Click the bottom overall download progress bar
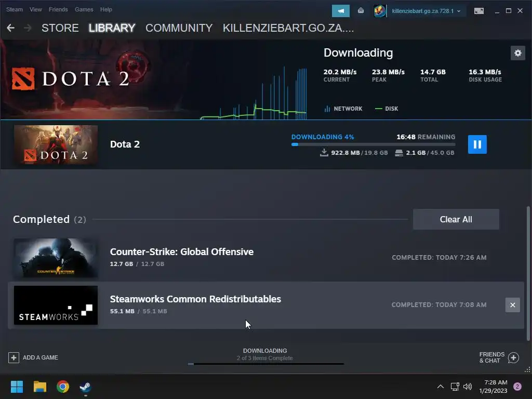This screenshot has height=399, width=532. tap(265, 364)
